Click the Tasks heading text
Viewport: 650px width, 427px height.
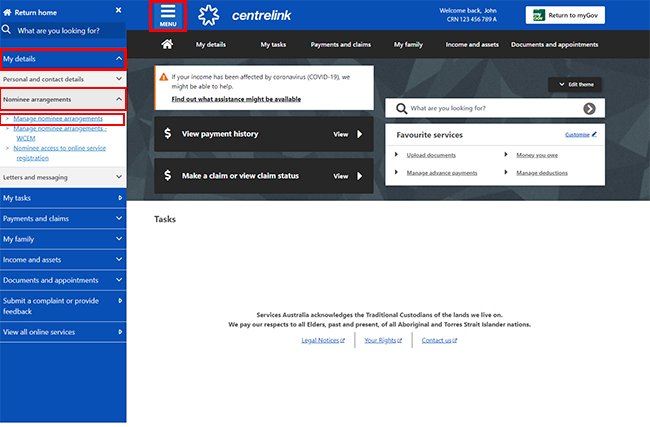165,219
